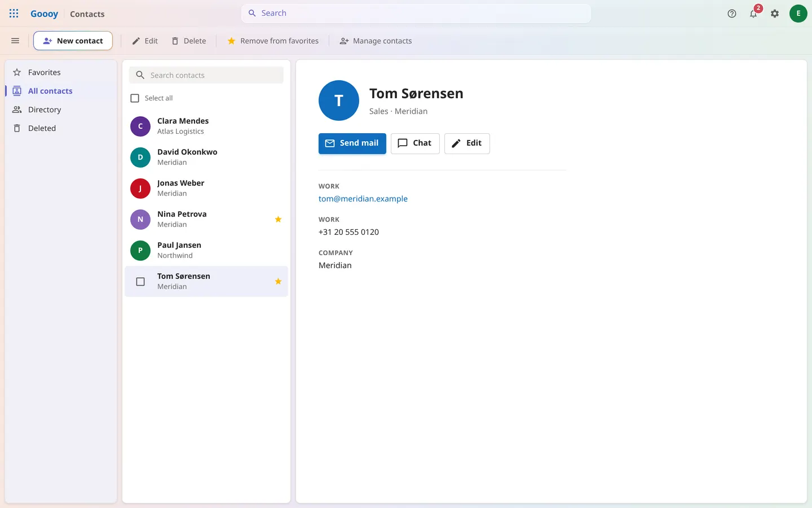
Task: Open David Okonkwo contact
Action: (206, 157)
